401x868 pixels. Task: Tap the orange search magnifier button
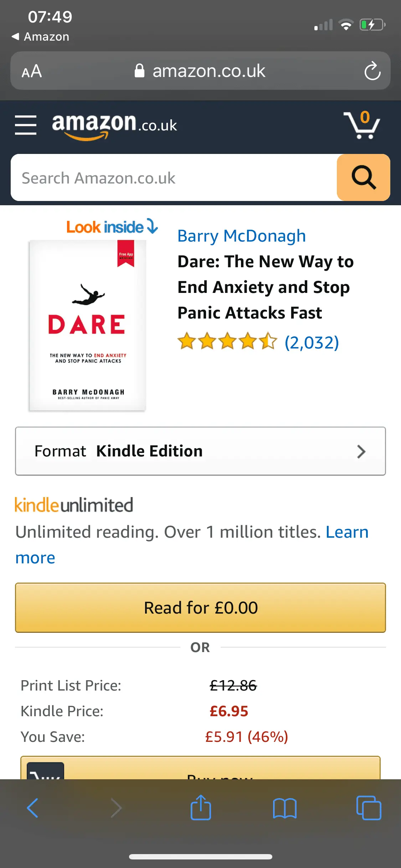click(x=363, y=177)
